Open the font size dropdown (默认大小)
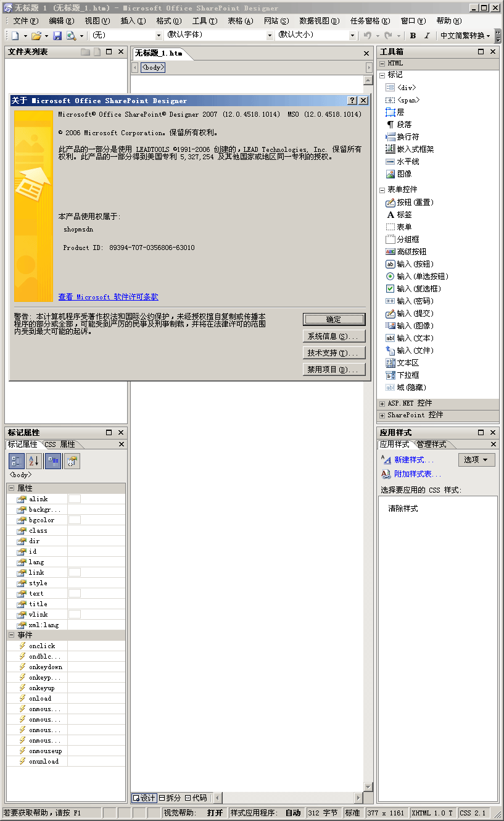Viewport: 504px width, 821px height. pyautogui.click(x=352, y=36)
